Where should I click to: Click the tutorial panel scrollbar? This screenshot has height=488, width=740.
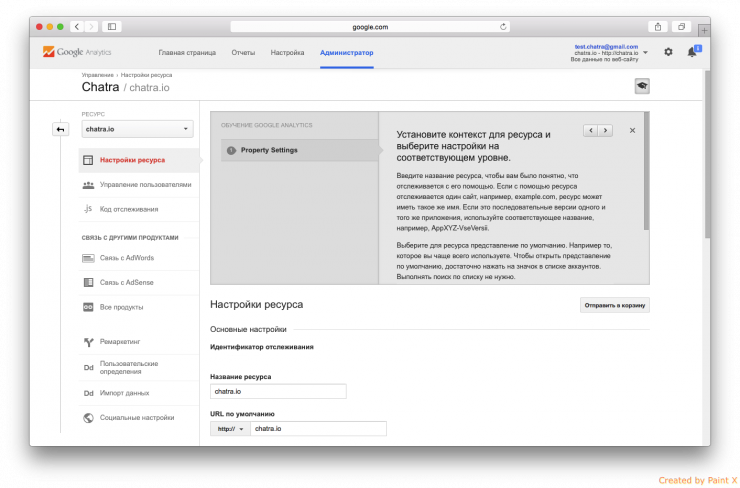point(647,171)
